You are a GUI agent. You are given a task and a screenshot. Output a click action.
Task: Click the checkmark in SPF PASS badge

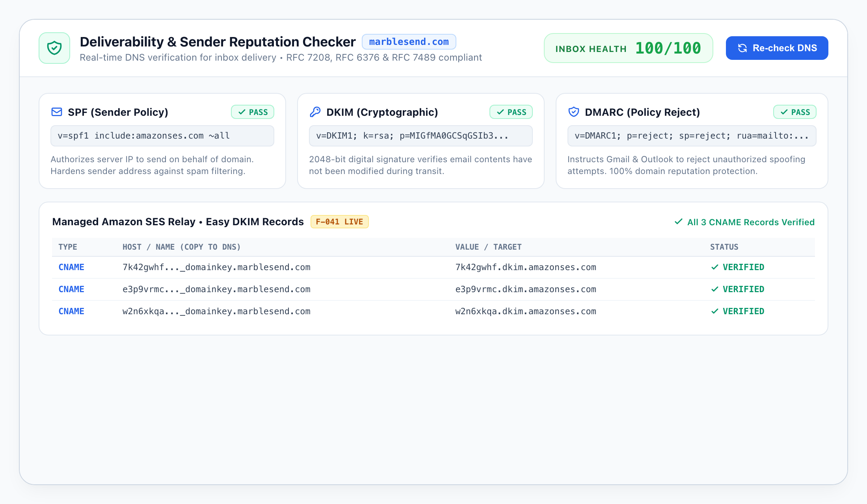pyautogui.click(x=242, y=112)
